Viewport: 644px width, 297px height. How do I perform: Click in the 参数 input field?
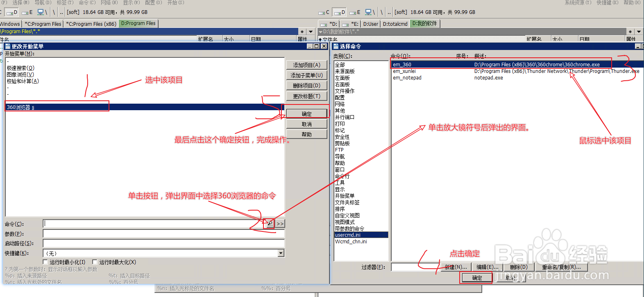point(163,234)
